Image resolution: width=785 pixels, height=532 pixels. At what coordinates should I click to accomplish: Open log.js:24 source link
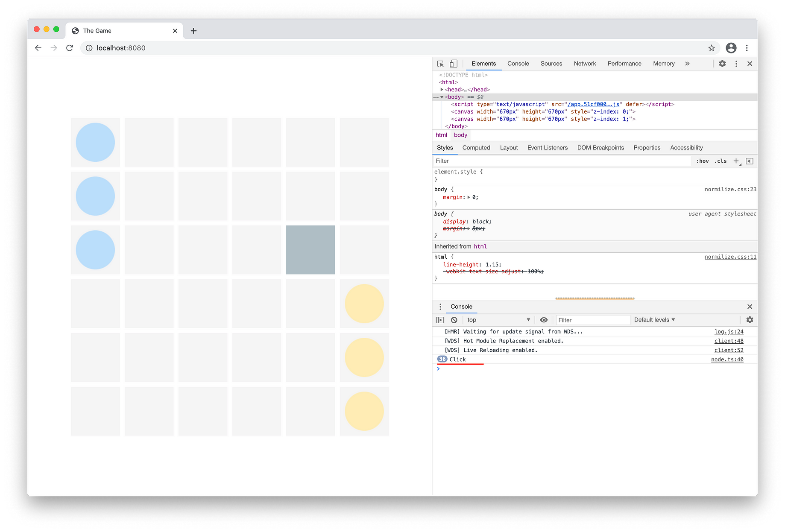729,332
